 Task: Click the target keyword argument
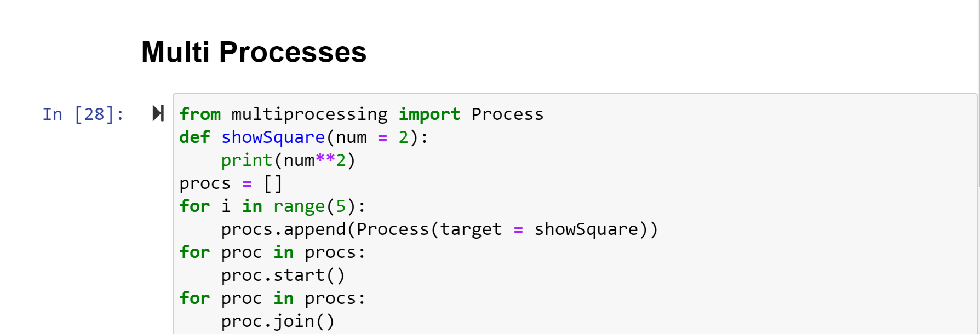tap(471, 229)
